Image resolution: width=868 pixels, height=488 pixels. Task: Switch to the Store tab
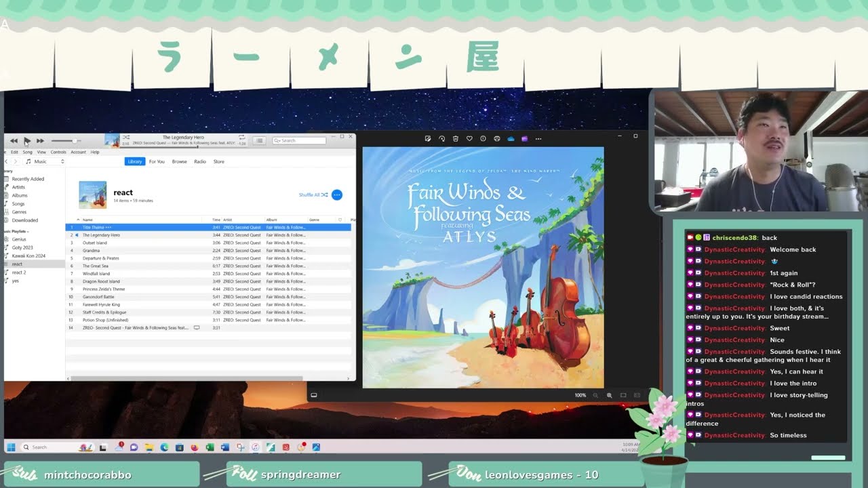pyautogui.click(x=218, y=161)
